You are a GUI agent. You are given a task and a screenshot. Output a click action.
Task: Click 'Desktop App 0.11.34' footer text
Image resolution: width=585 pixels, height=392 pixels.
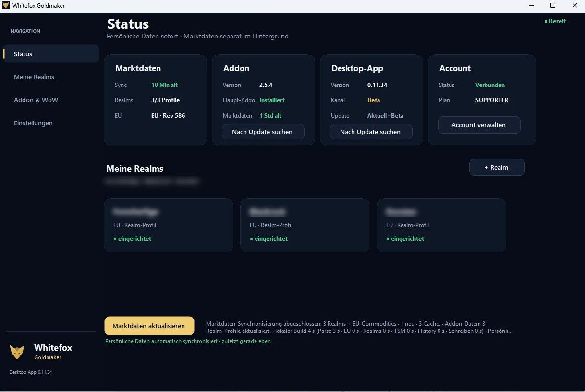click(31, 372)
